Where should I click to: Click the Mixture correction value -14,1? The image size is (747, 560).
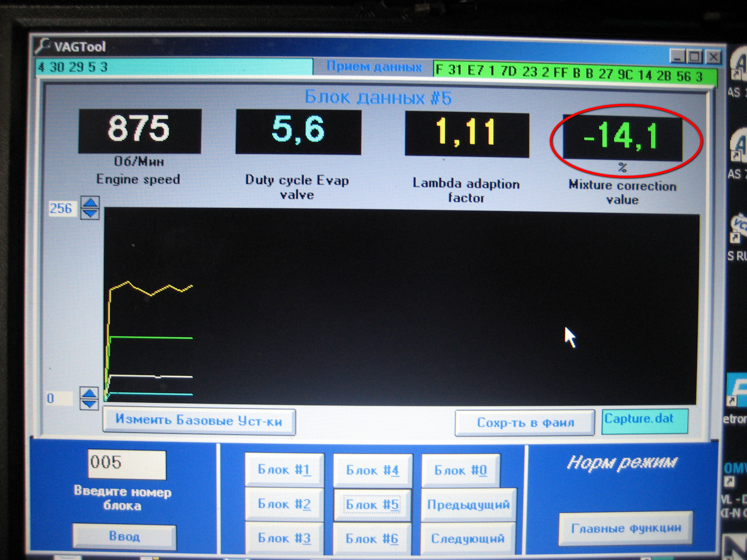tap(622, 138)
